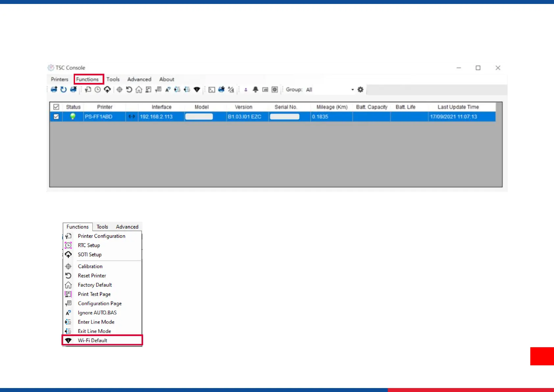Viewport: 554px width, 392px height.
Task: Click the green status bulb for PS-FF1ABD
Action: coord(73,117)
